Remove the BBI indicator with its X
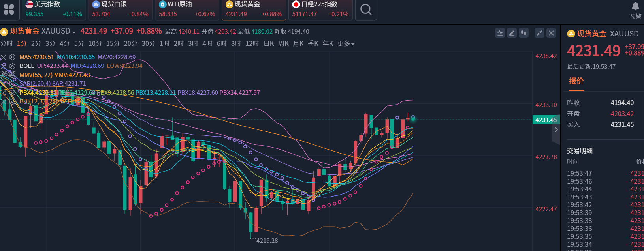 pyautogui.click(x=4, y=101)
